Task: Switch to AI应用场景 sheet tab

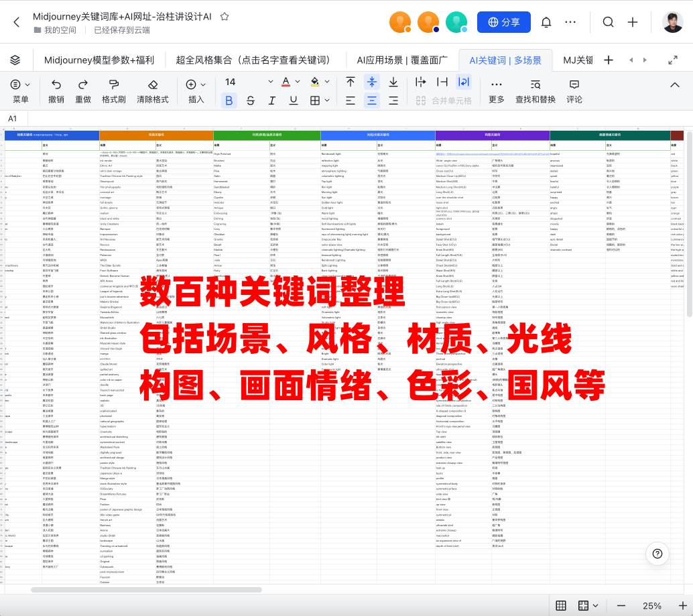Action: click(402, 60)
